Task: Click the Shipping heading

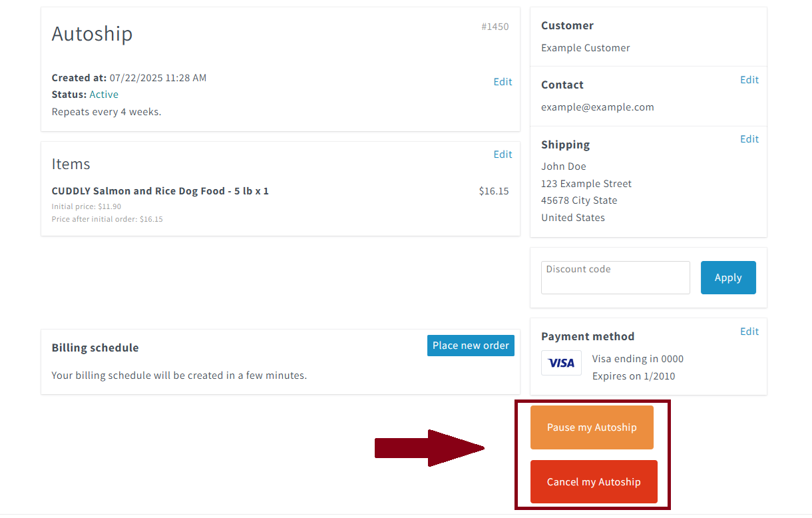Action: pos(566,144)
